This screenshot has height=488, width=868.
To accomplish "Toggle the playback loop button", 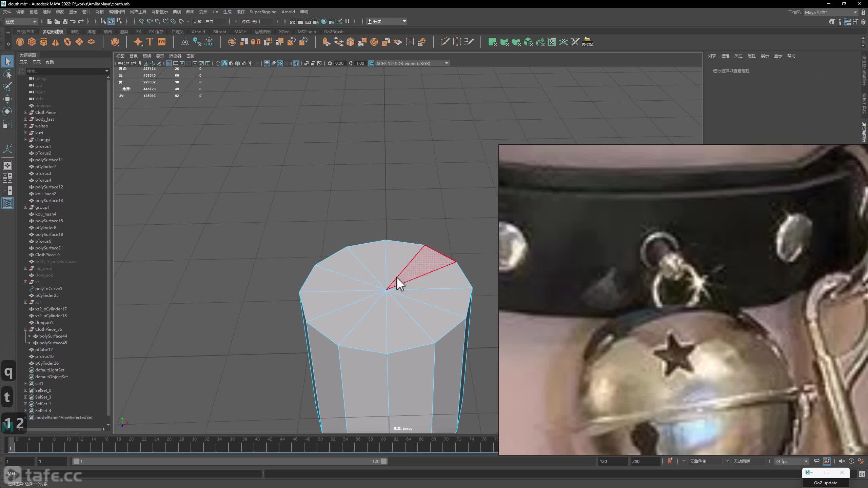I will (x=817, y=461).
